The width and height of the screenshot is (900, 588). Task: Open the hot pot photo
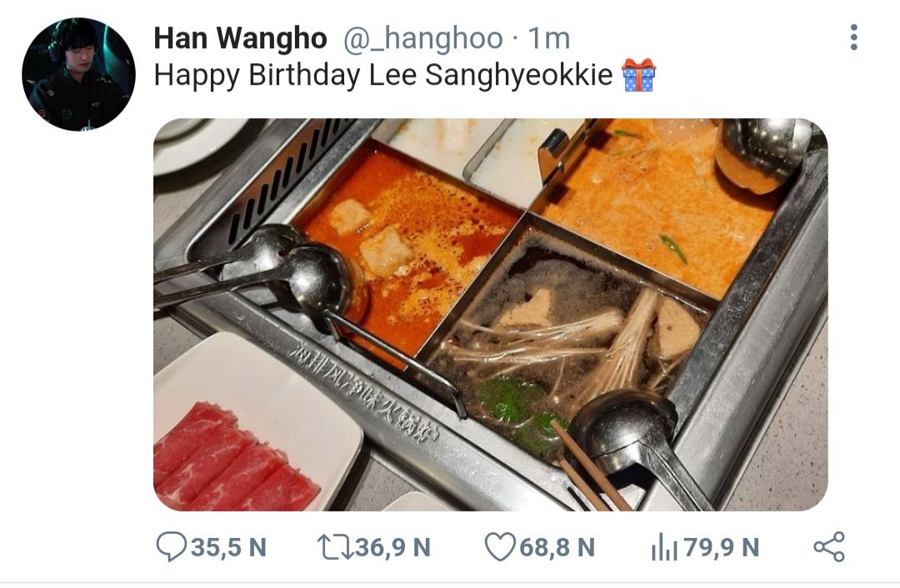[x=491, y=314]
